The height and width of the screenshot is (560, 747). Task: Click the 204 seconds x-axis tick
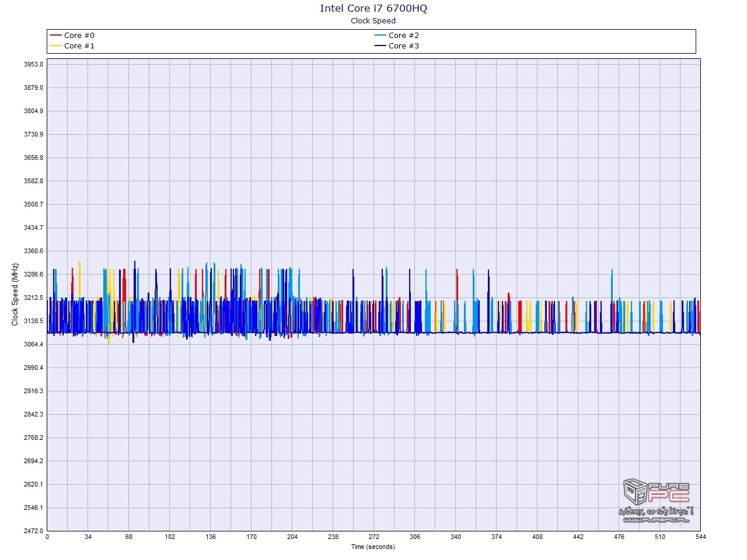click(292, 537)
